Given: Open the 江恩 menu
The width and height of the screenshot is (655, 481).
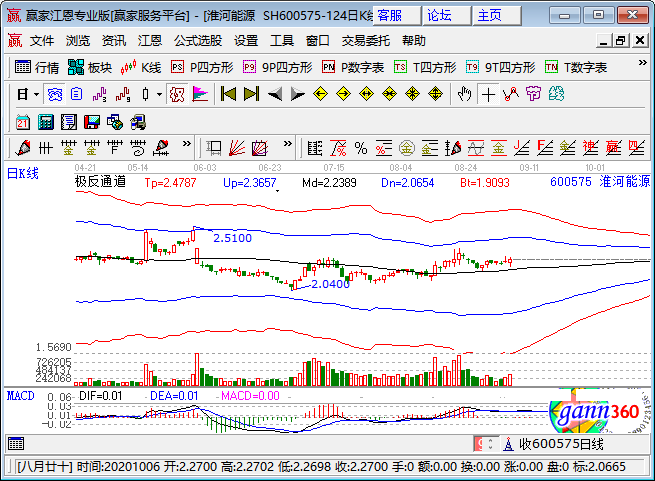Looking at the screenshot, I should pos(150,41).
